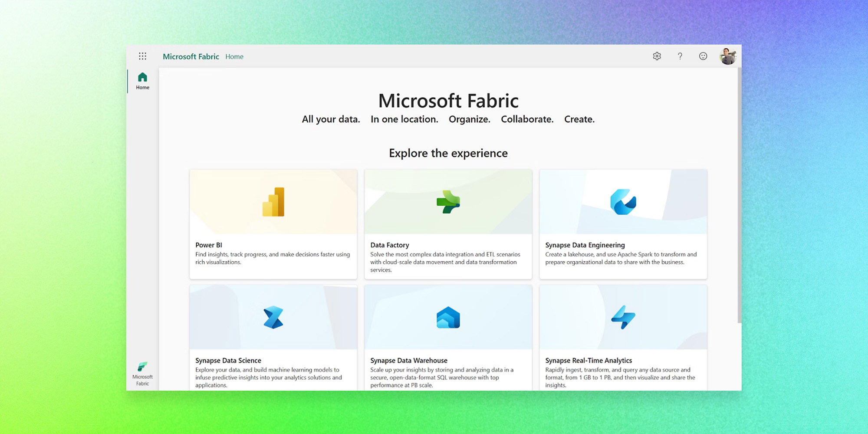The width and height of the screenshot is (868, 434).
Task: Click the Microsoft Fabric experience switcher icon
Action: tap(142, 367)
